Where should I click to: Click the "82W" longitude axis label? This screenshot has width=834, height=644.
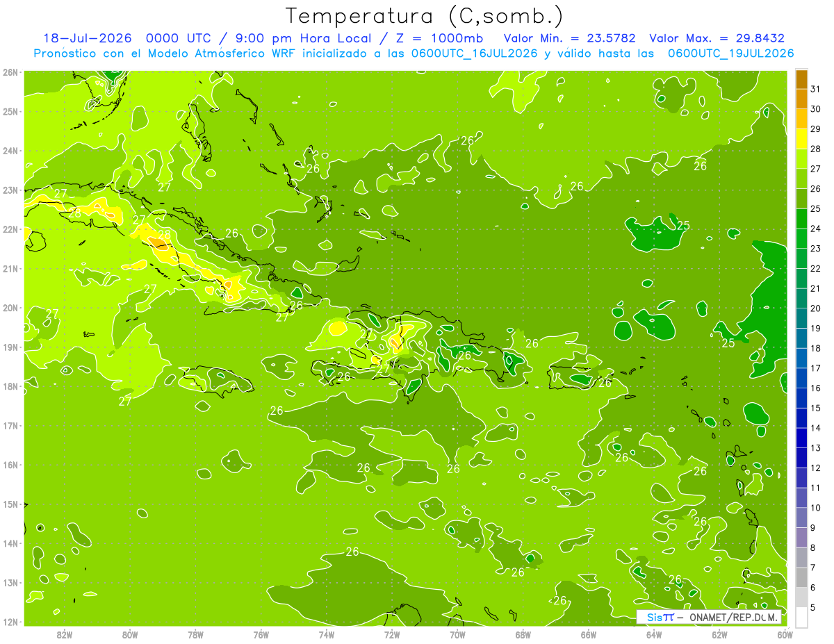pyautogui.click(x=65, y=634)
